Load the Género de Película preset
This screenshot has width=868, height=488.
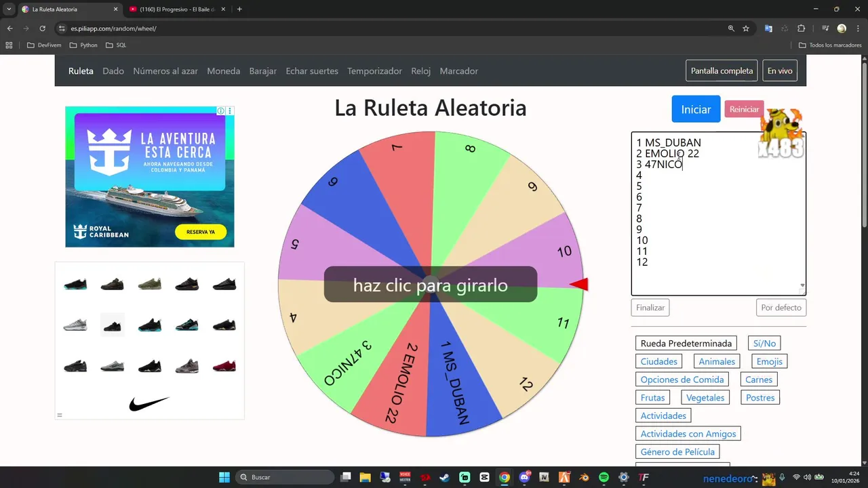click(677, 452)
